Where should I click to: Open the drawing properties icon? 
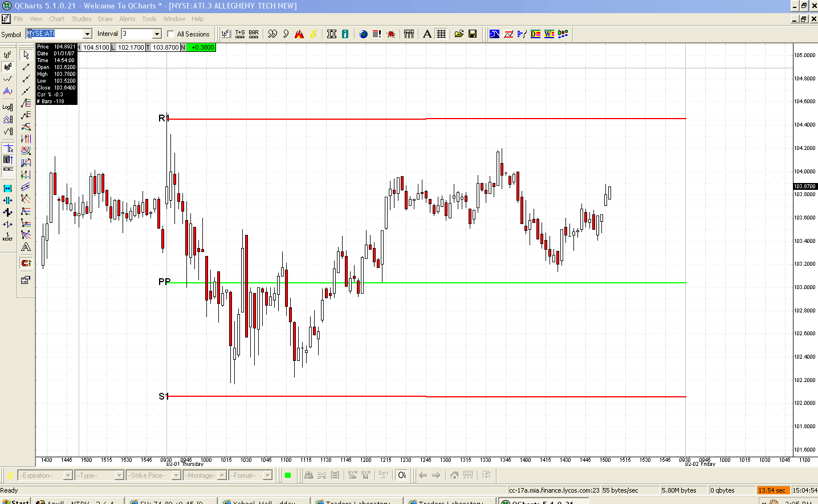tap(26, 280)
